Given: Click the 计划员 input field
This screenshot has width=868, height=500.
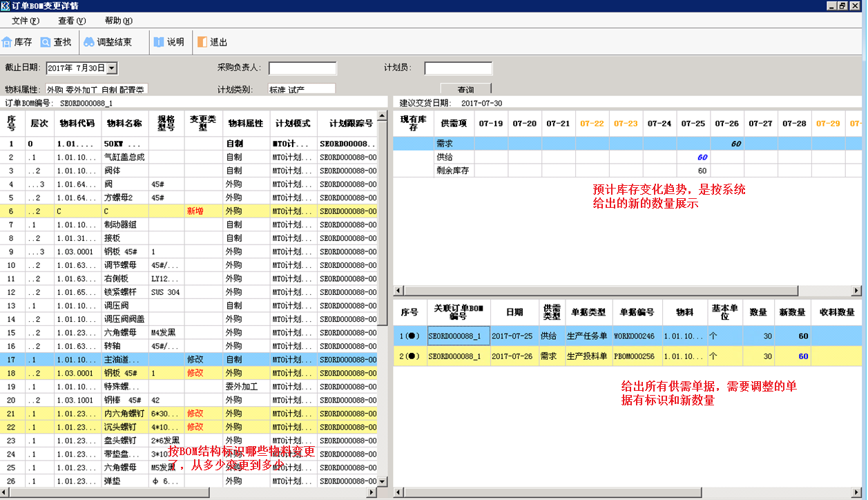Looking at the screenshot, I should (459, 68).
